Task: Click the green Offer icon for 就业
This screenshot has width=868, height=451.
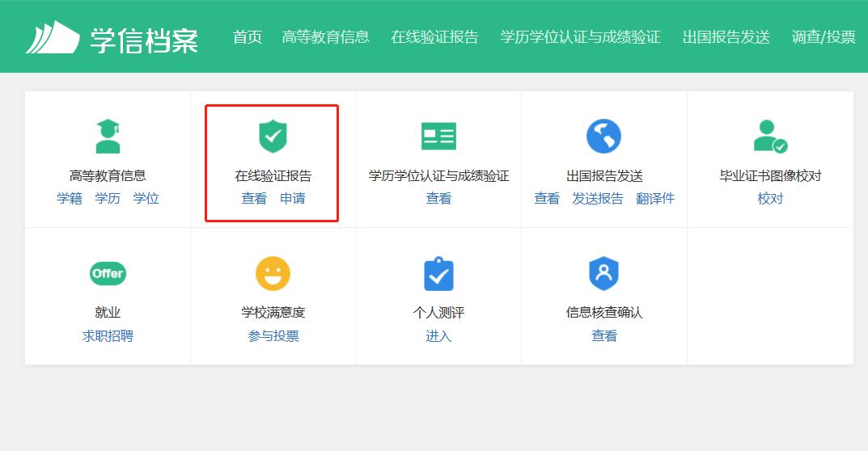Action: pyautogui.click(x=108, y=273)
